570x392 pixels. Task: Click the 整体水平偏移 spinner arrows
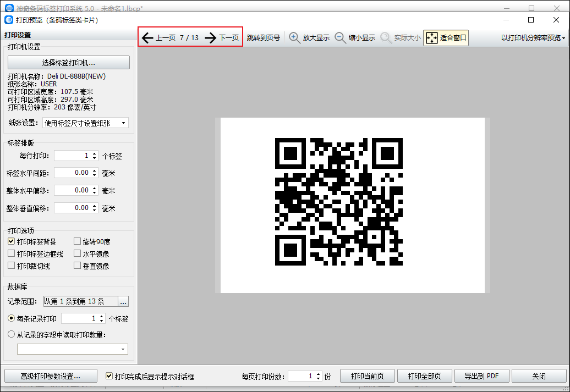[95, 190]
